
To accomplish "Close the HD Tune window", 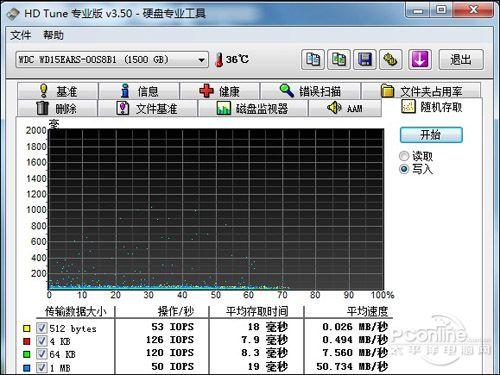I will (x=473, y=10).
